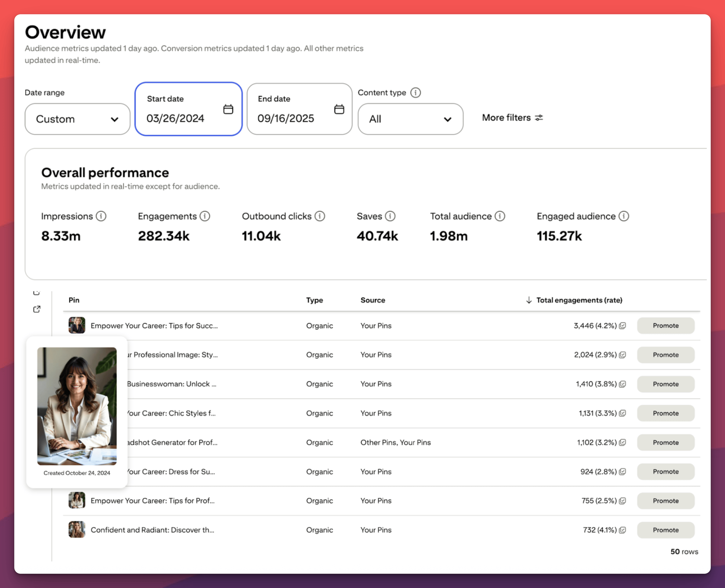Screen dimensions: 725x588
Task: Click the Start date field 03/26/2024
Action: coord(175,119)
